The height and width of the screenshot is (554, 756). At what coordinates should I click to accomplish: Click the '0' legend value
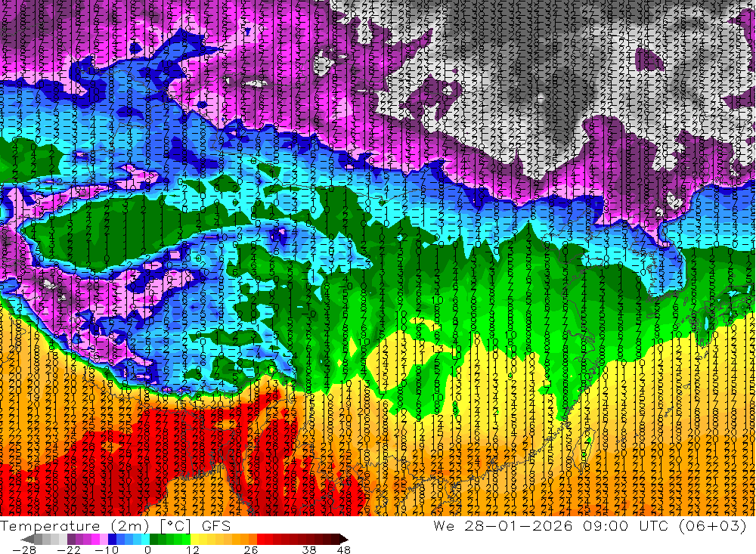(148, 550)
